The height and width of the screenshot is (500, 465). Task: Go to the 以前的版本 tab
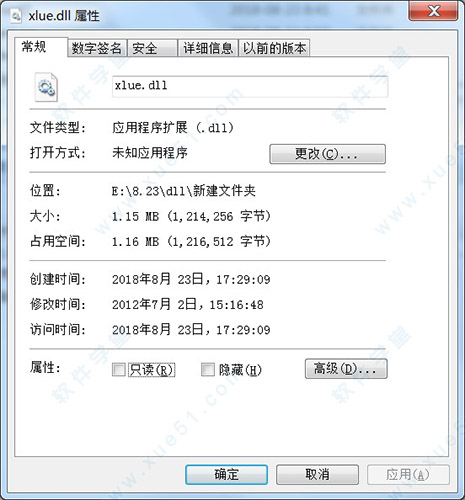274,48
